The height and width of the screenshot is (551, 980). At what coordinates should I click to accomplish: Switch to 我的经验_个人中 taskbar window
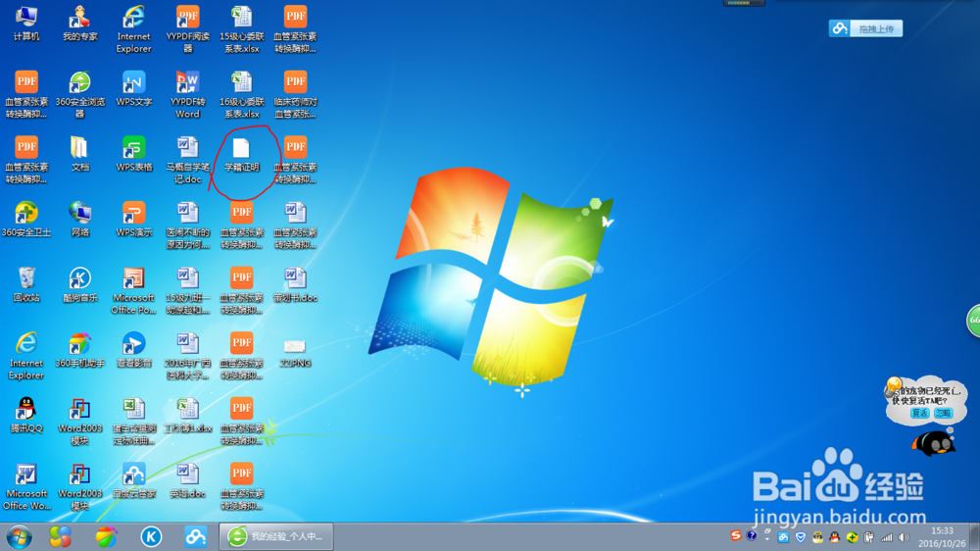(275, 536)
